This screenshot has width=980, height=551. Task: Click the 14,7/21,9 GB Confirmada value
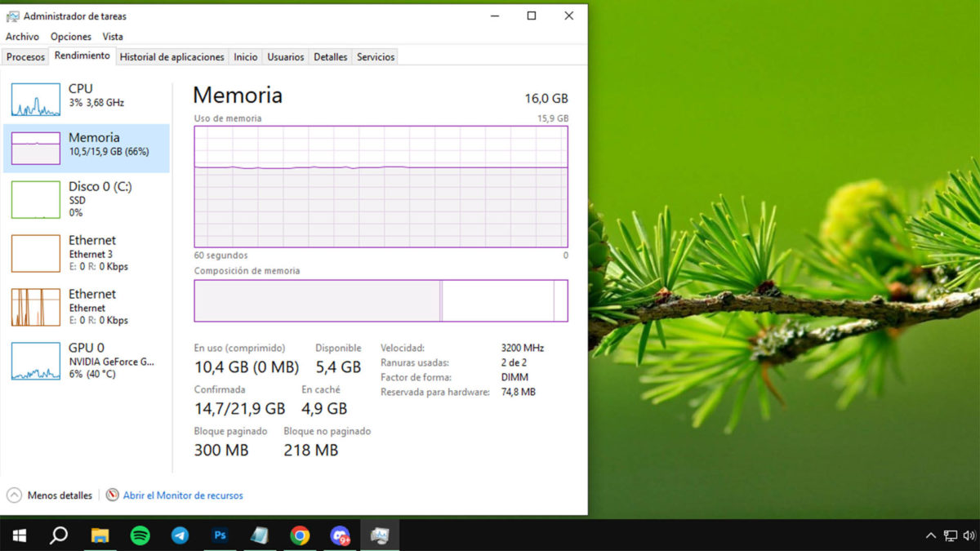(x=240, y=408)
